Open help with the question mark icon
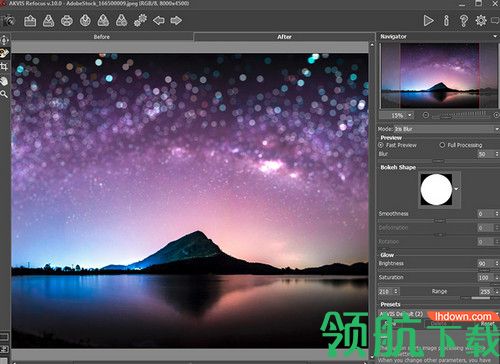 tap(463, 21)
